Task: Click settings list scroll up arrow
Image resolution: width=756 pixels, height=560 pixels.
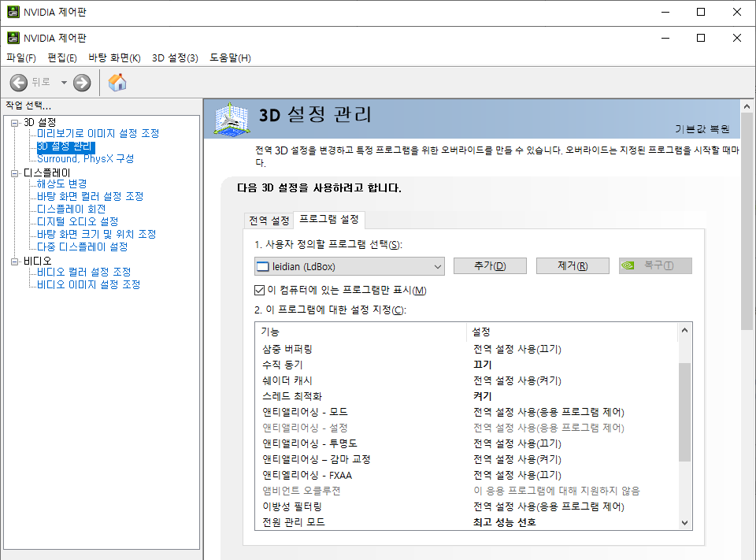Action: (x=684, y=330)
